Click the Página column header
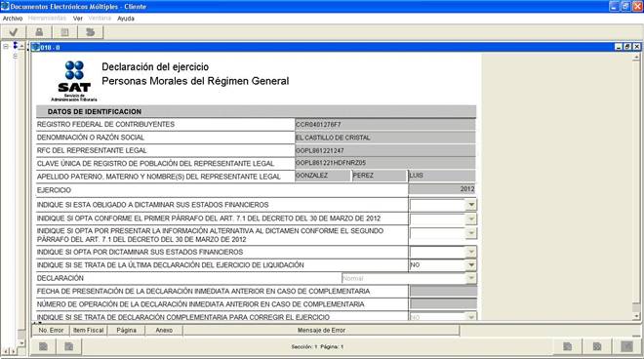This screenshot has width=644, height=359. pyautogui.click(x=126, y=331)
